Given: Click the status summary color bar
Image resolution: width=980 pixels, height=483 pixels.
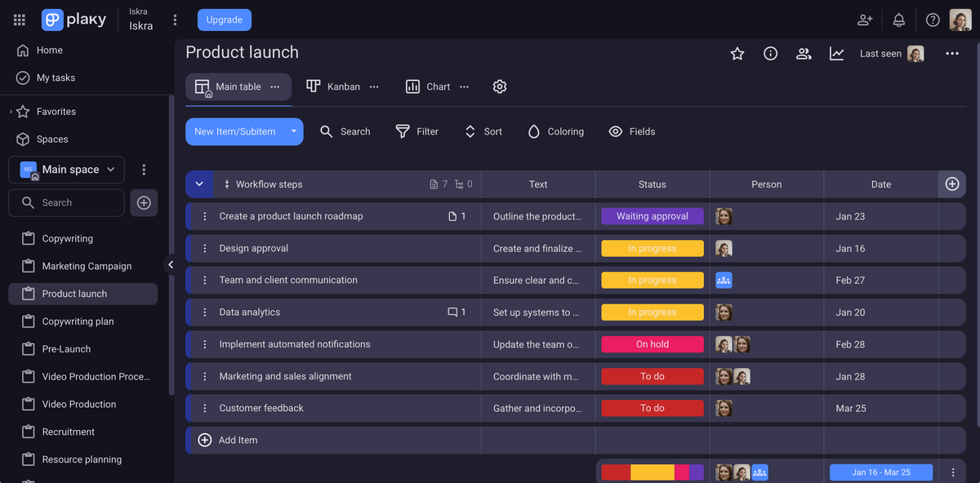Looking at the screenshot, I should coord(652,472).
